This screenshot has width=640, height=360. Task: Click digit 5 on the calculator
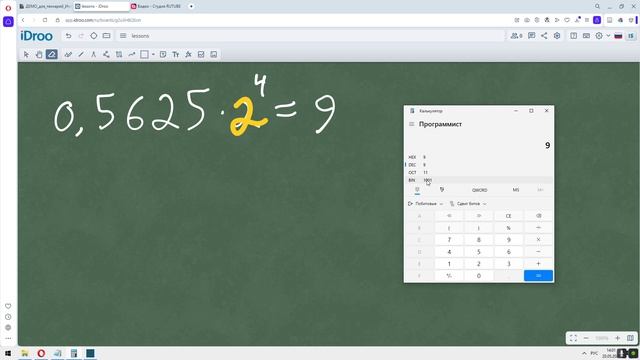click(479, 252)
